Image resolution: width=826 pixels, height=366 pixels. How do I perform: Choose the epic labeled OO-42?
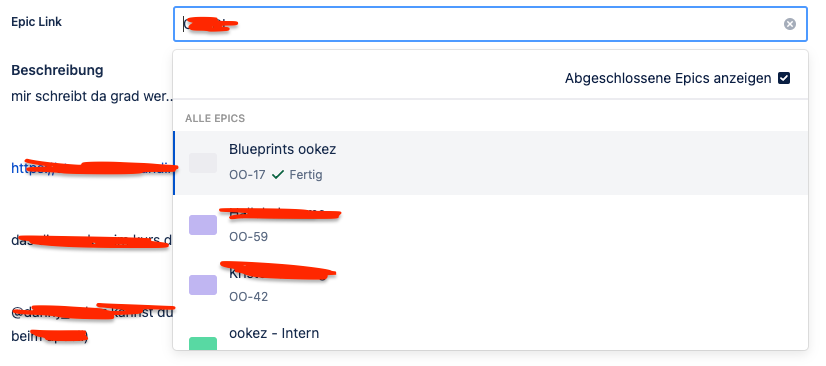(490, 285)
